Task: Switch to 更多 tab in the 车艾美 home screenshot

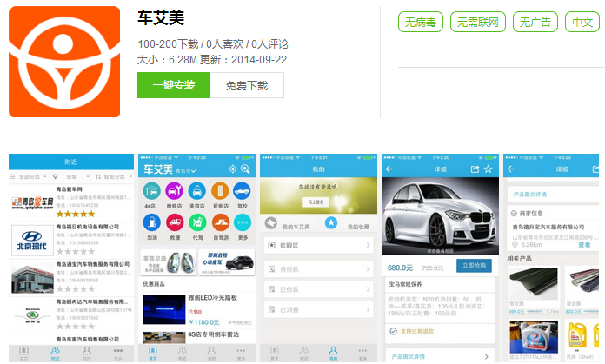Action: coord(241,353)
